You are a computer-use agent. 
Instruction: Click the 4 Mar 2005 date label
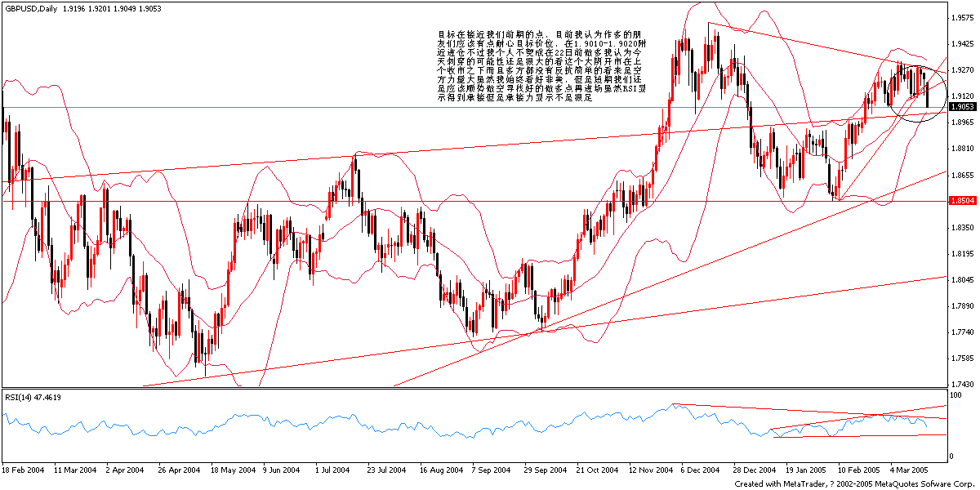point(908,471)
